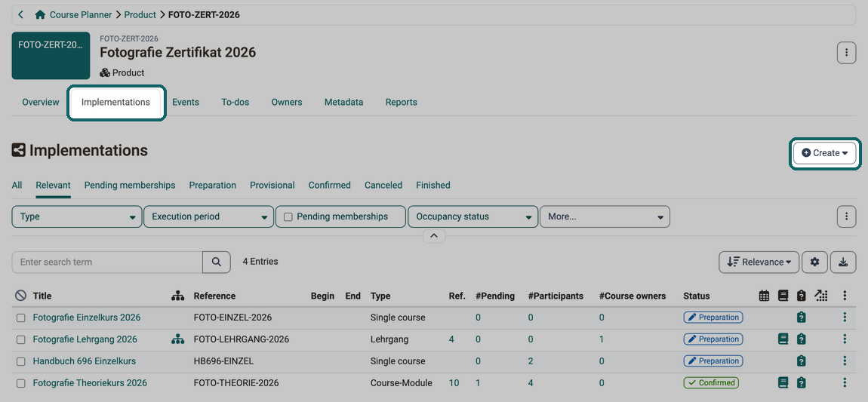Go back using the breadcrumb chevron
868x402 pixels.
[x=20, y=15]
